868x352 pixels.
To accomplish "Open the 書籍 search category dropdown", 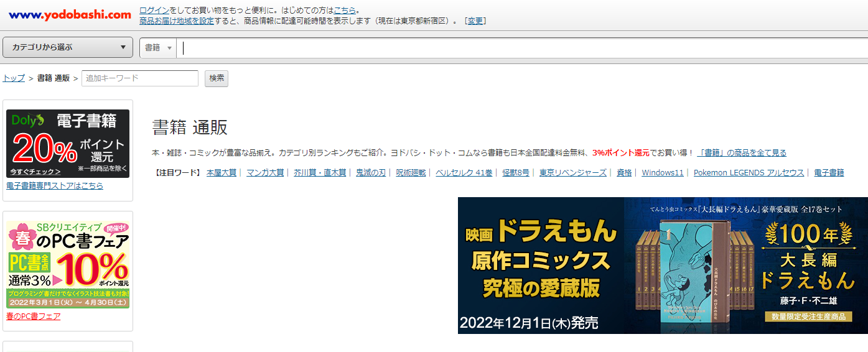I will pyautogui.click(x=158, y=48).
